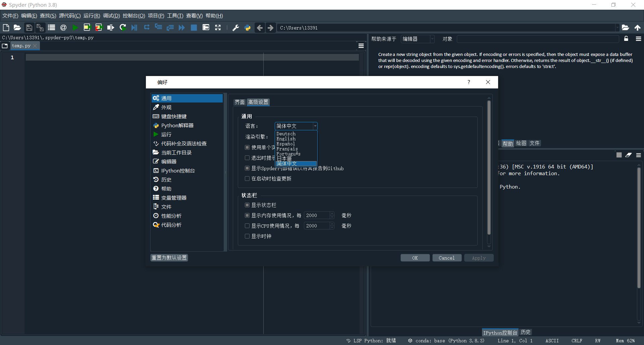Open the 绘图 pane tab
This screenshot has width=644, height=345.
tap(521, 143)
